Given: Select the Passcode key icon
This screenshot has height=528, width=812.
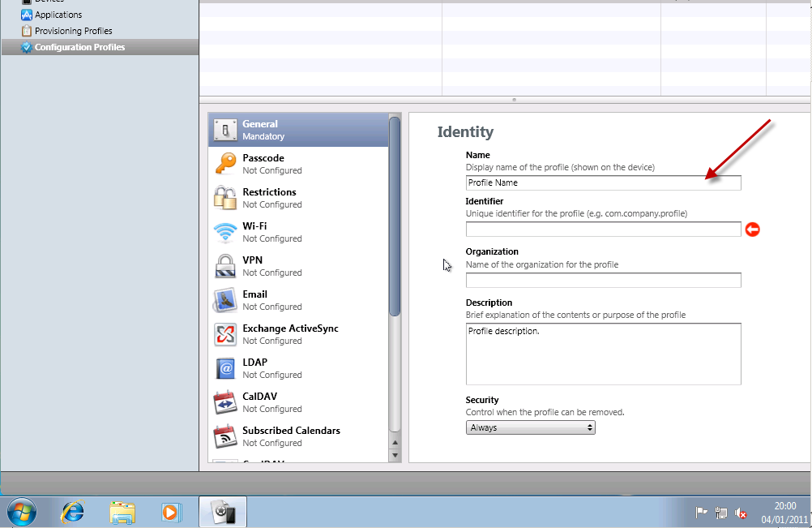Looking at the screenshot, I should (x=224, y=164).
